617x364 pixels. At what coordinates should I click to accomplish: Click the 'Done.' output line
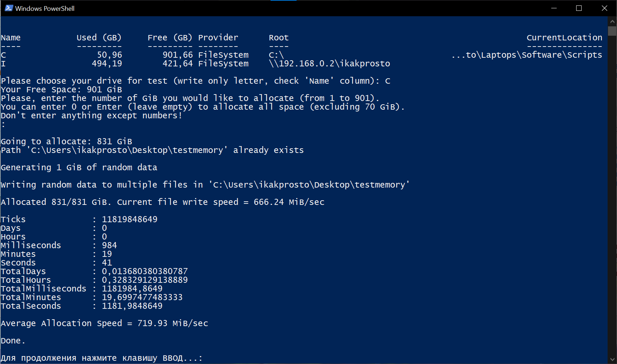tap(13, 341)
